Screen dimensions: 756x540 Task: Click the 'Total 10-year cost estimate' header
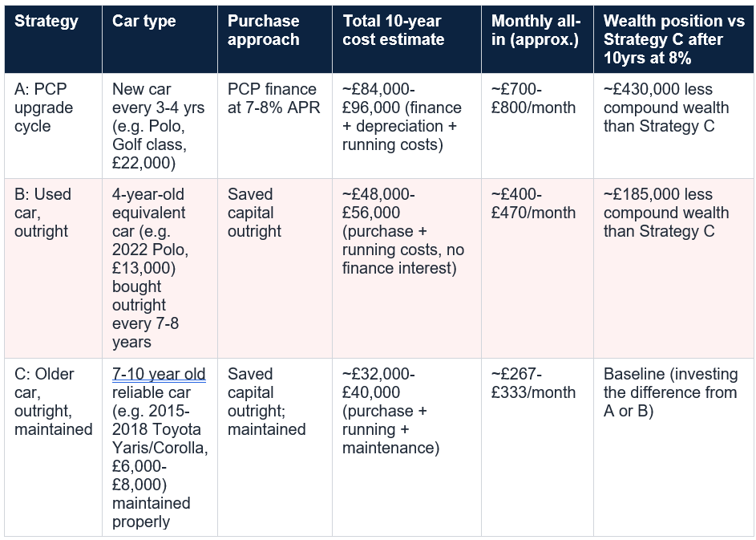pyautogui.click(x=407, y=39)
